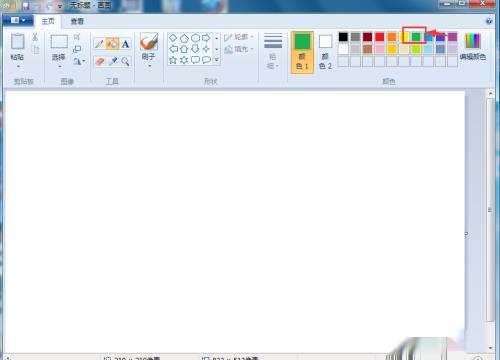The height and width of the screenshot is (360, 500).
Task: Activate Color 1 (颜色 1) button
Action: (302, 52)
